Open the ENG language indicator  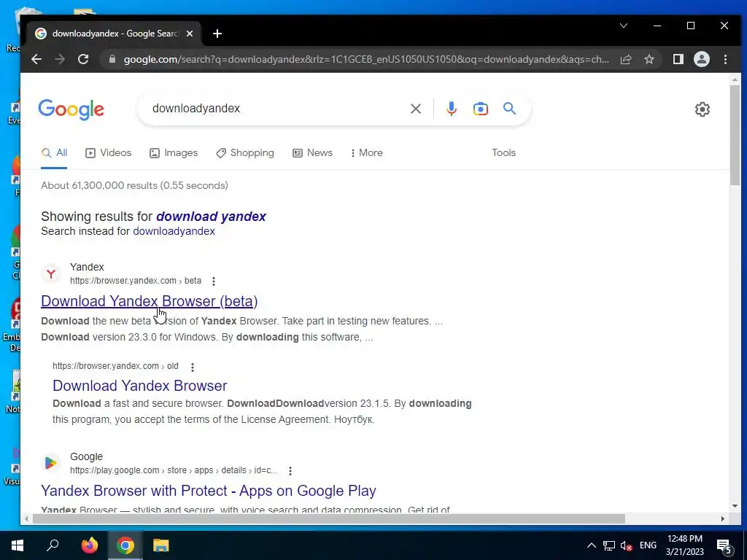pos(648,545)
